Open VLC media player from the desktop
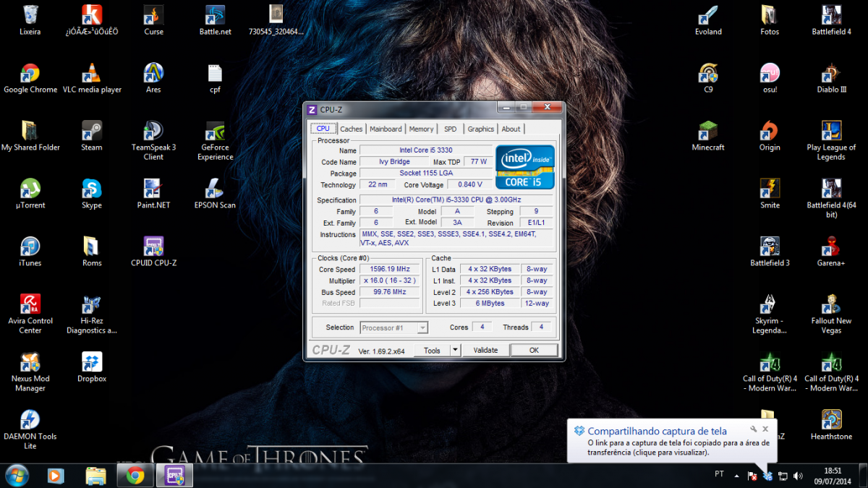 [x=92, y=77]
